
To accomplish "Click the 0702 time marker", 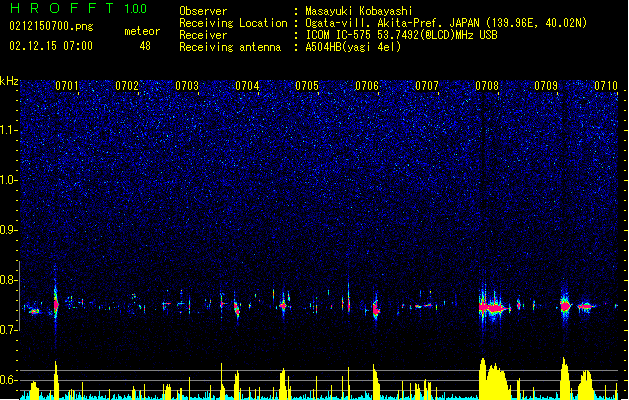I will (127, 86).
